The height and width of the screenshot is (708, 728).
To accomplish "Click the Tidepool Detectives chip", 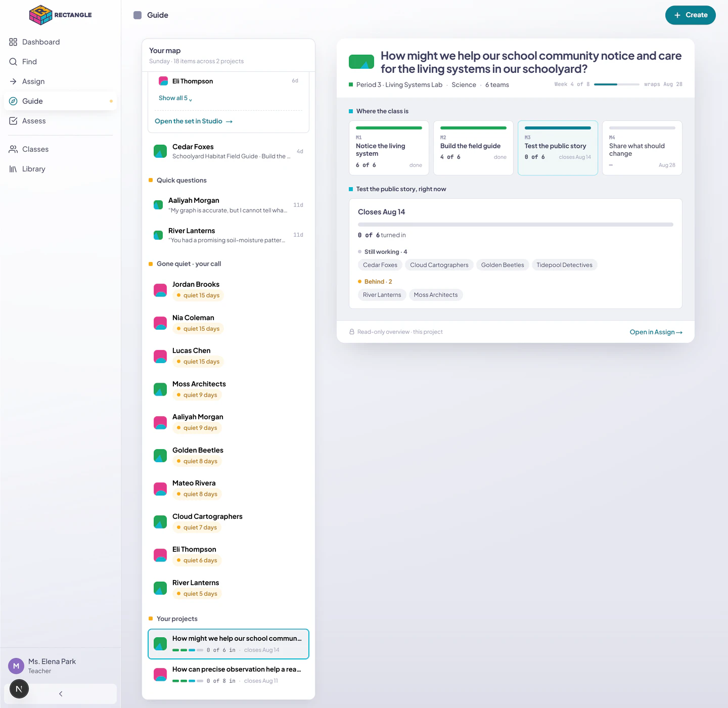I will 564,265.
